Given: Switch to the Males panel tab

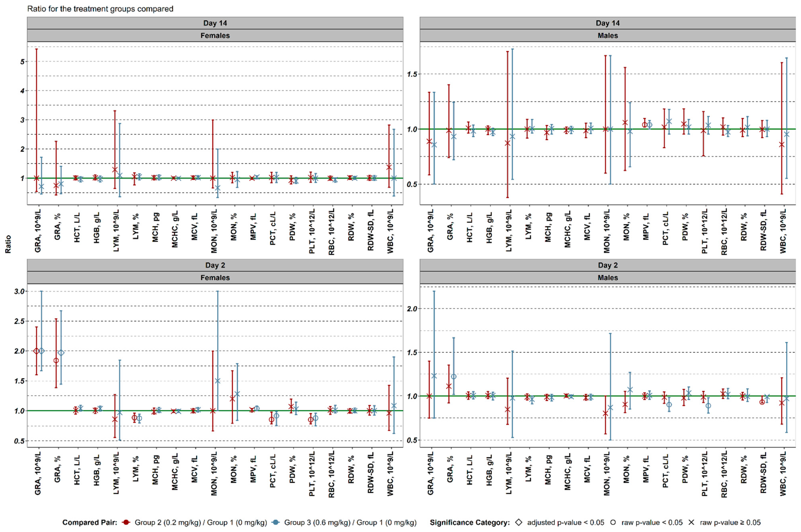Looking at the screenshot, I should tap(607, 35).
